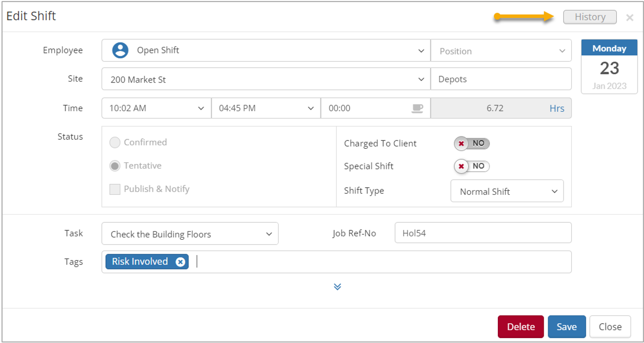Select the Tentative status radio button
Screen dimensions: 644x343
[x=115, y=166]
